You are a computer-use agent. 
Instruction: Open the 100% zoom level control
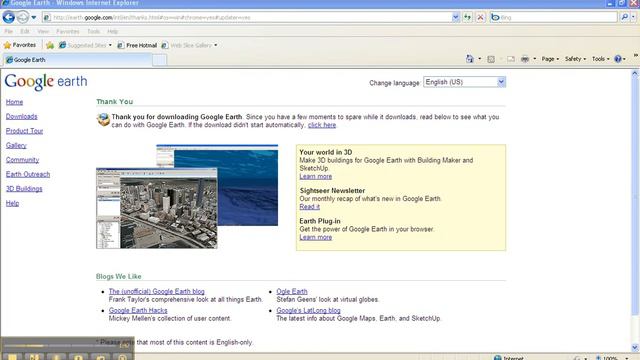click(611, 358)
